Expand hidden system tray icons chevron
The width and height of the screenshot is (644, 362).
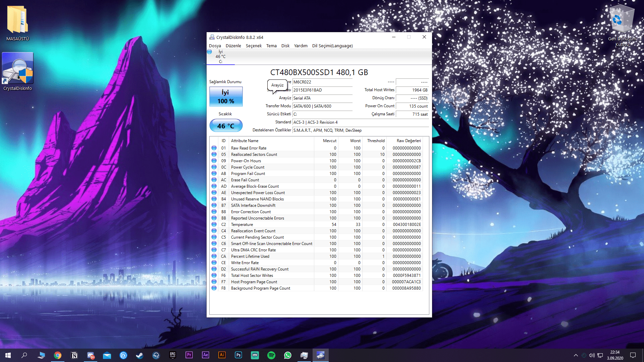coord(576,355)
